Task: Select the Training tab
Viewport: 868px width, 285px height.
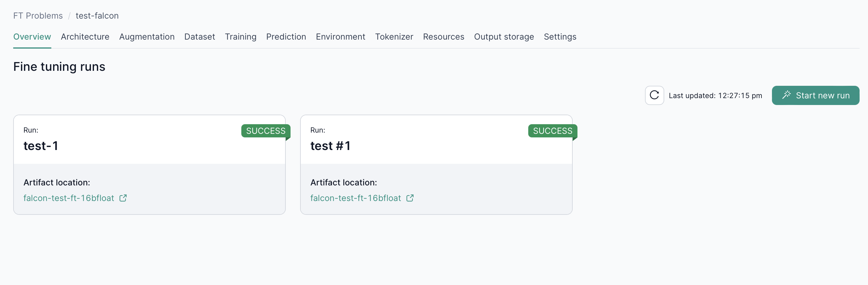Action: tap(240, 37)
